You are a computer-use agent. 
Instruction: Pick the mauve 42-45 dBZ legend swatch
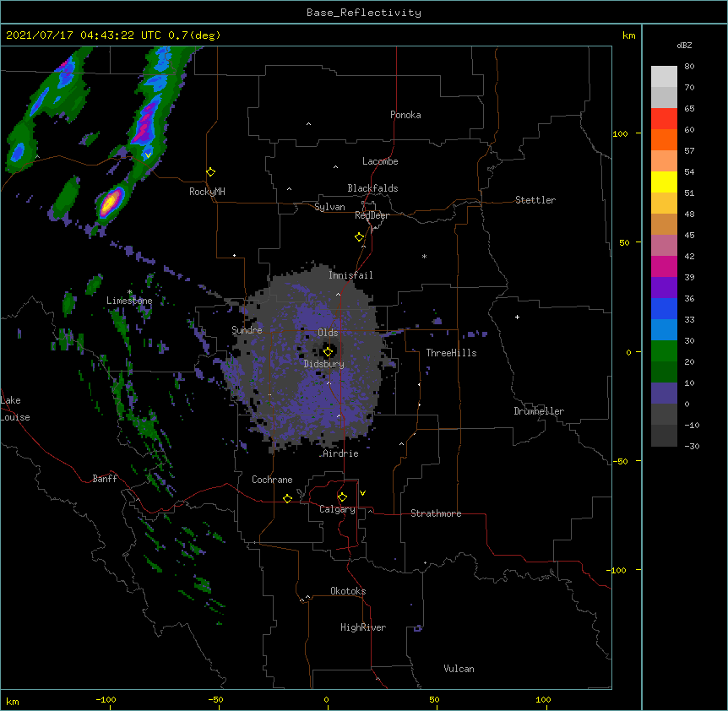664,245
